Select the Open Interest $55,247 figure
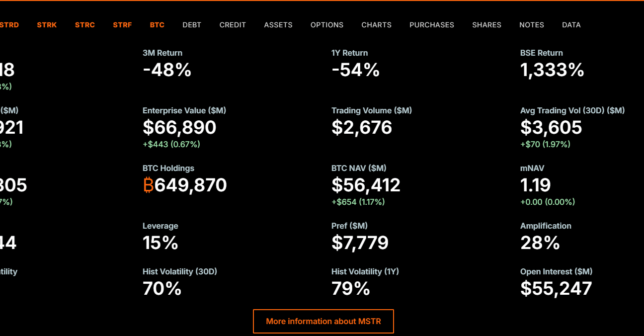 556,289
